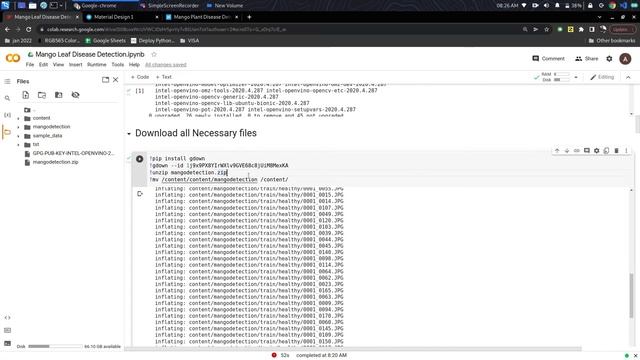Open New Volume taskbar window
640x360 pixels.
tap(225, 6)
